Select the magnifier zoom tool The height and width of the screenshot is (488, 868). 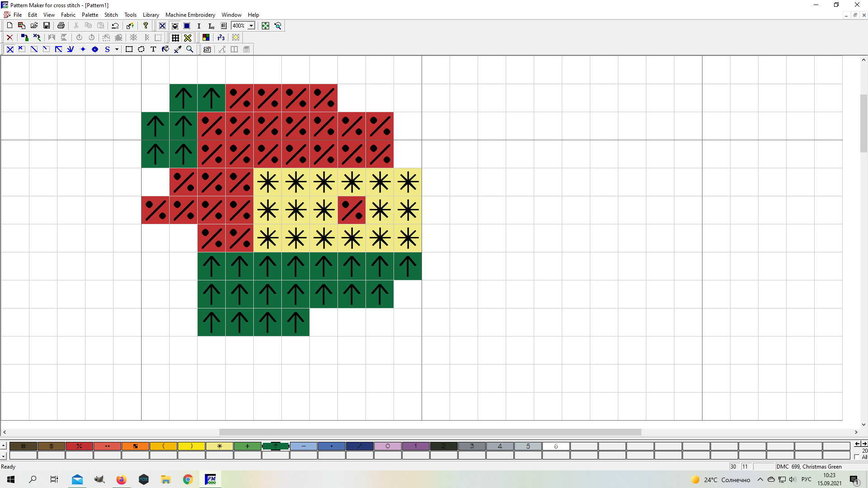[190, 49]
